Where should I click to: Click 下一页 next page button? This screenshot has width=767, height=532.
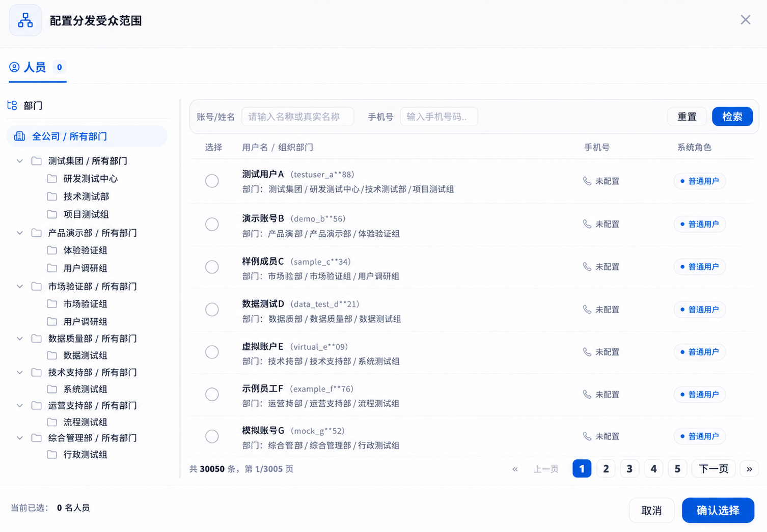coord(714,469)
